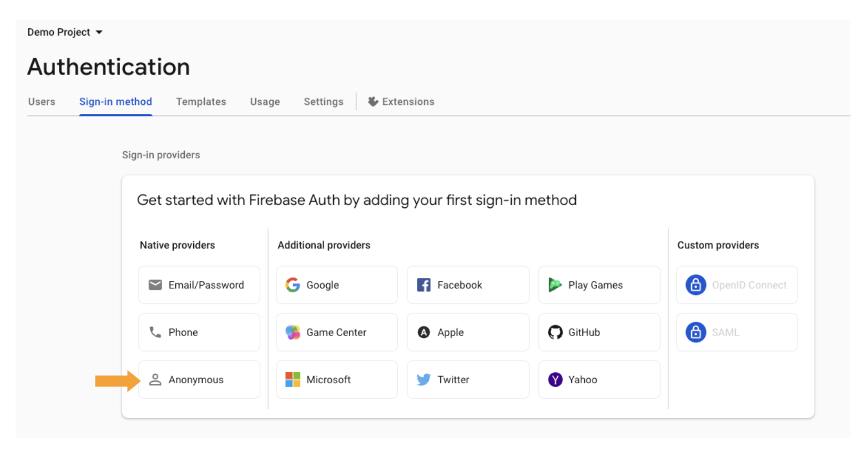The height and width of the screenshot is (450, 868).
Task: Click the Google logo icon
Action: 292,285
